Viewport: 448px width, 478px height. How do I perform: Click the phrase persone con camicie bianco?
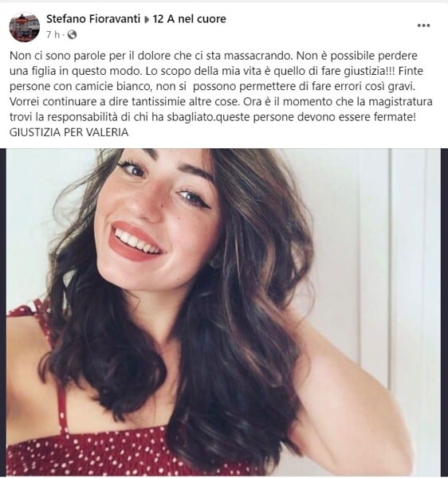coord(81,87)
